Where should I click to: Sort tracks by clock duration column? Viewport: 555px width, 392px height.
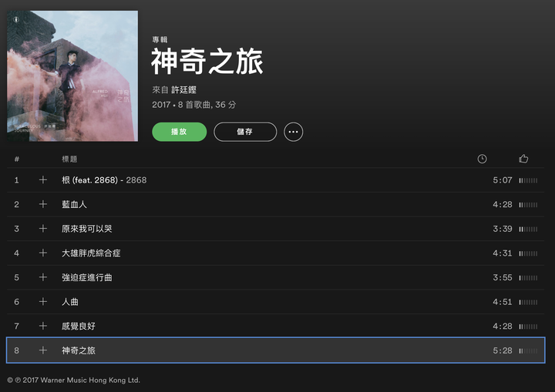click(x=482, y=159)
